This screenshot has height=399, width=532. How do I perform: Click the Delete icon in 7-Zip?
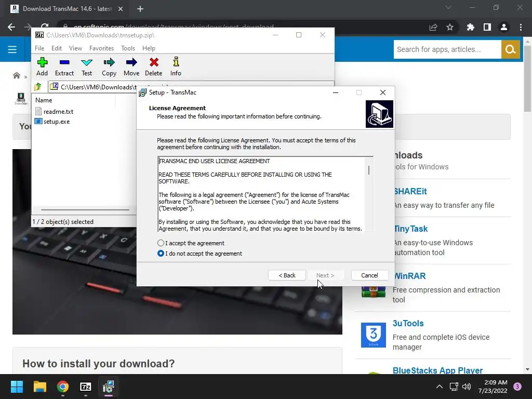[154, 66]
